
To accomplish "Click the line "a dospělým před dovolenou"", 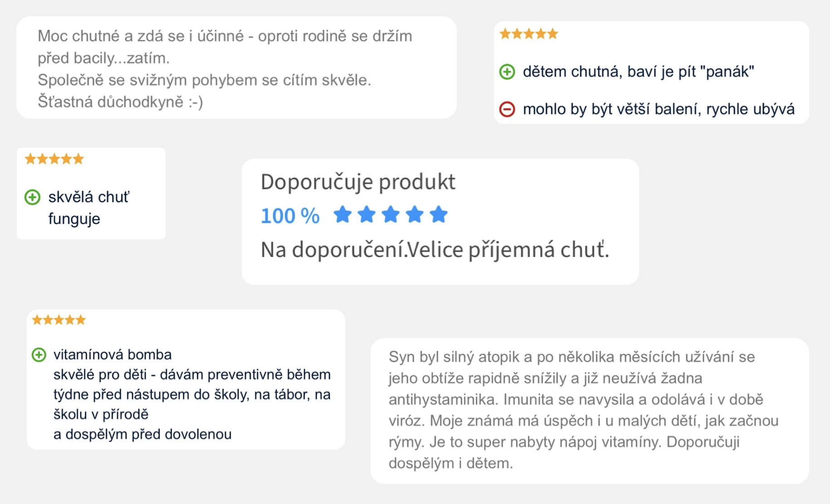I will 142,434.
